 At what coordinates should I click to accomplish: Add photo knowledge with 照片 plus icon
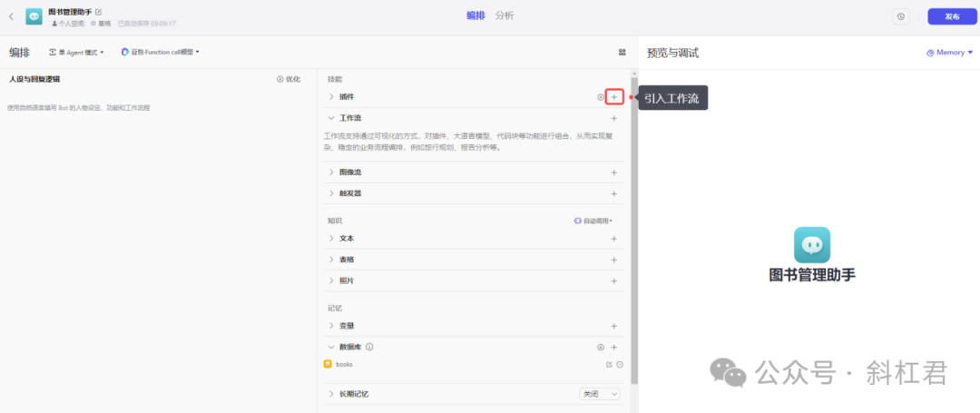(x=613, y=281)
